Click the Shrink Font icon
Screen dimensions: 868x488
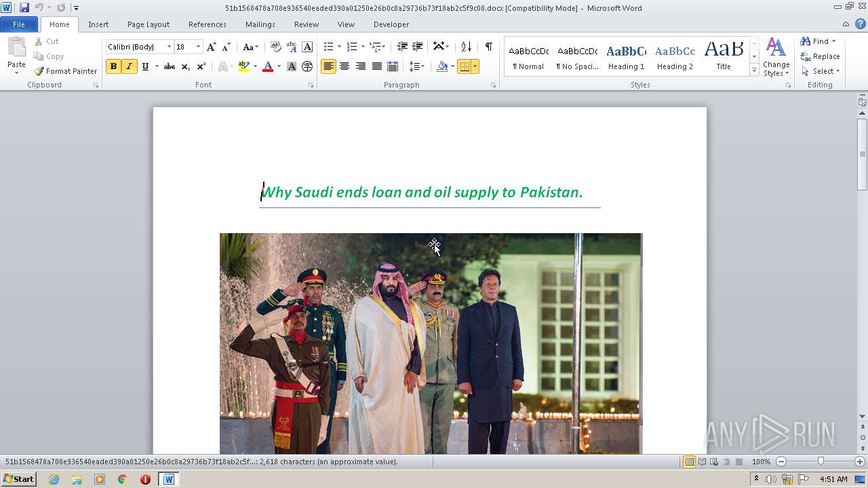(227, 47)
